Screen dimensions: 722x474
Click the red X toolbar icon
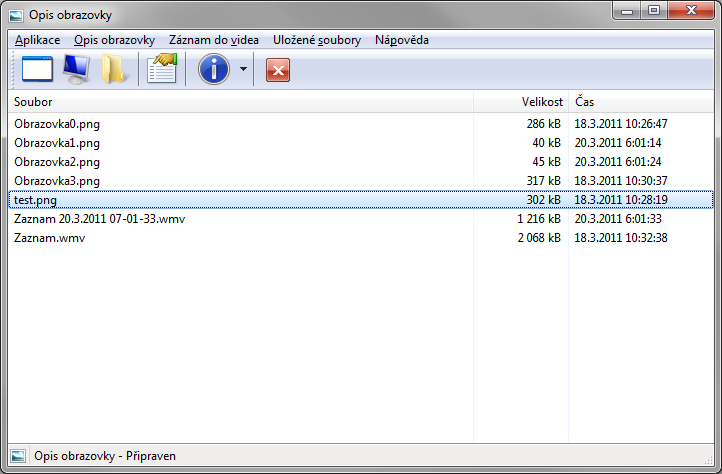point(278,70)
